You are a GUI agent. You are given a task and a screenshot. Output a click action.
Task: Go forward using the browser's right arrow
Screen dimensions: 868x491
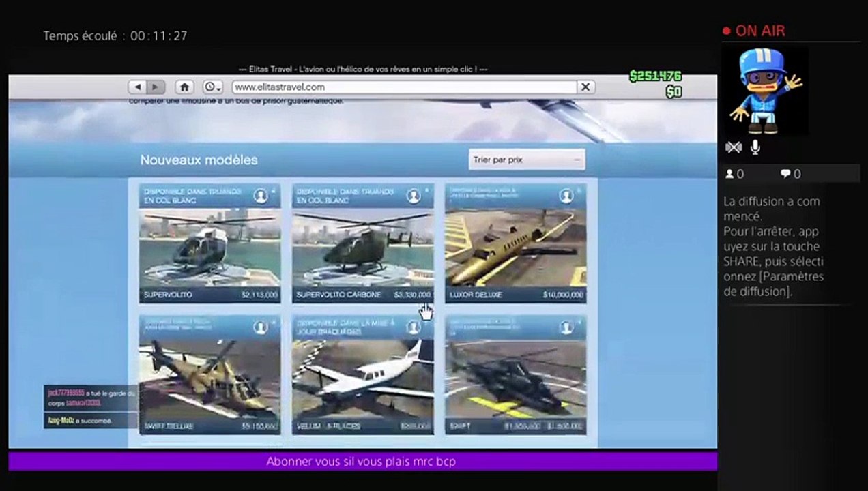156,87
